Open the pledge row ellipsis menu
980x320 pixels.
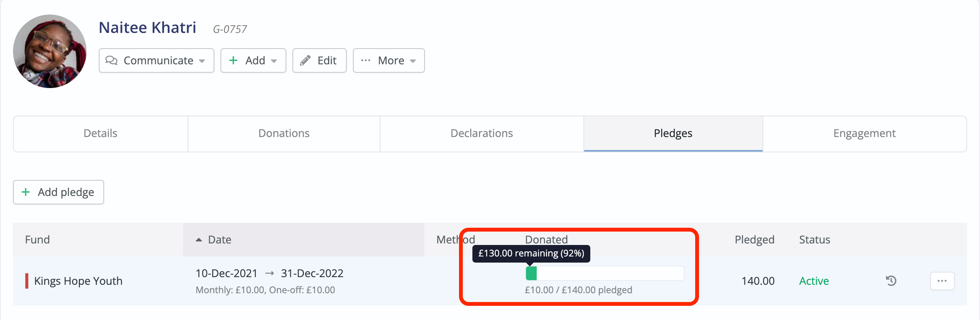click(x=942, y=281)
